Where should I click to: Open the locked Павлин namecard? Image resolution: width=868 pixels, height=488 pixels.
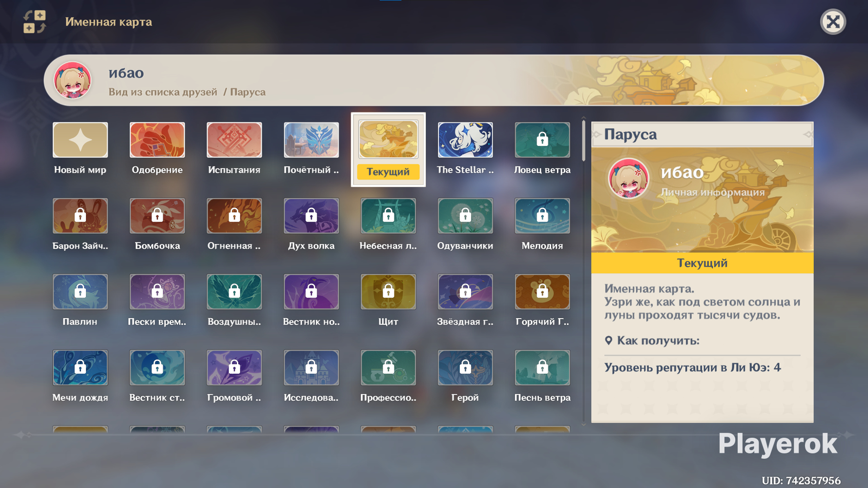click(80, 292)
